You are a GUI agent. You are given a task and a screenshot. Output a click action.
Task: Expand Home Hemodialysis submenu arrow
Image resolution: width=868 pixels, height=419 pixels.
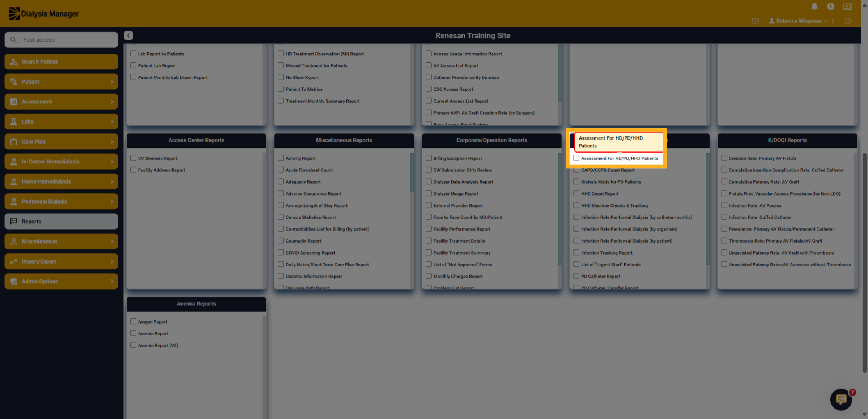coord(112,181)
